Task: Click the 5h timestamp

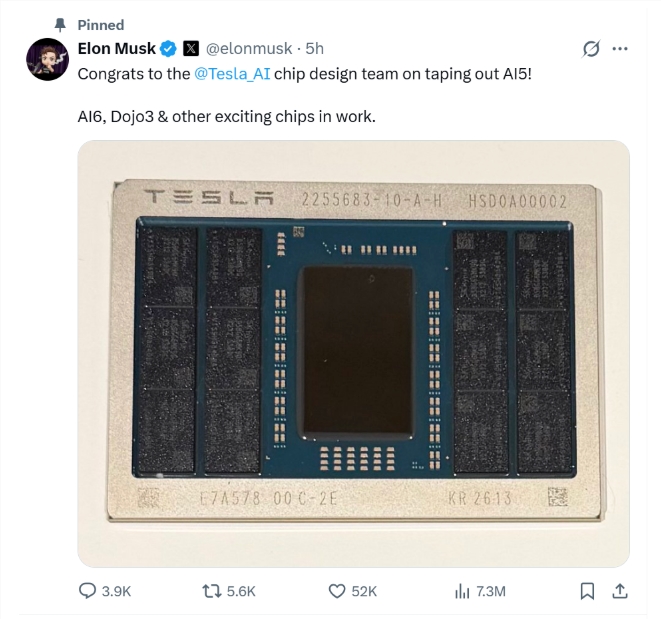Action: coord(315,48)
